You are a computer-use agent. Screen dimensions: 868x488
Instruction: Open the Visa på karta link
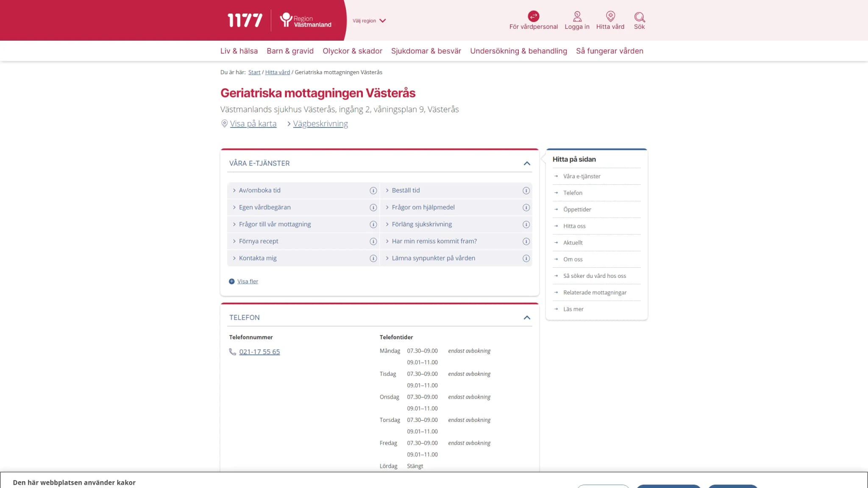253,124
